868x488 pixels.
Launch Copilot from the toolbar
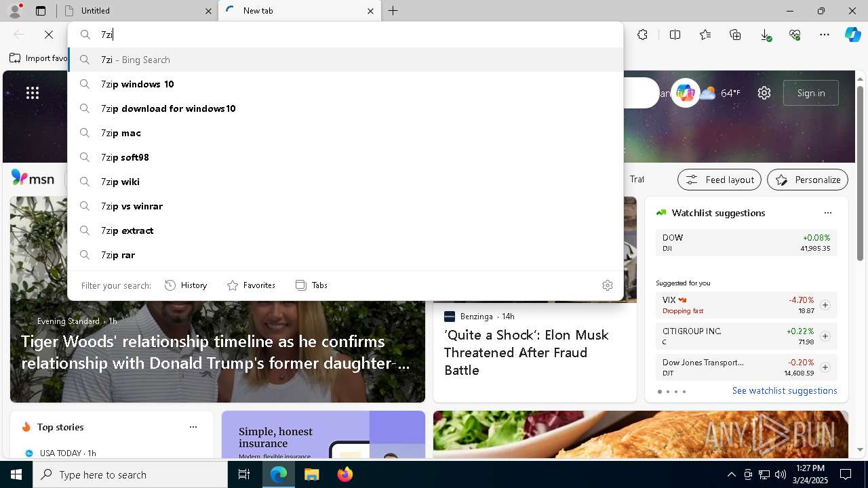pyautogui.click(x=852, y=35)
